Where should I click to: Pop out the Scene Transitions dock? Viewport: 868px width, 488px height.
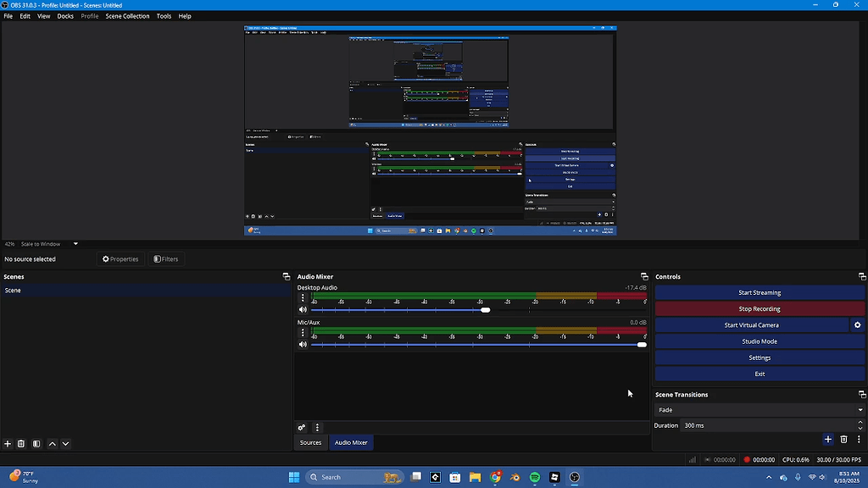coord(862,395)
